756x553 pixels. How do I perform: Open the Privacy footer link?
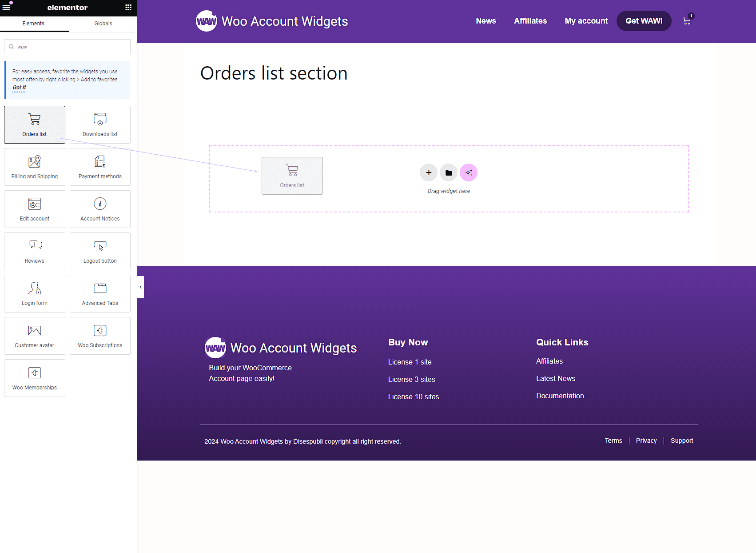tap(646, 441)
